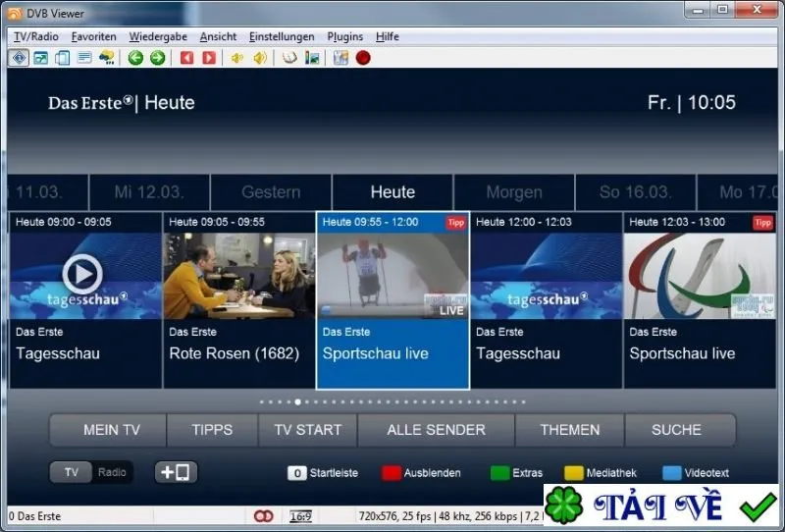Open the TV/Radio menu
Screen dimensions: 785x532
click(x=36, y=36)
